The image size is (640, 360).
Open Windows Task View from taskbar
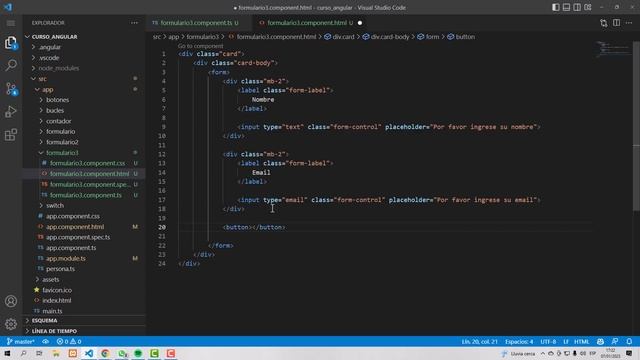[x=39, y=353]
